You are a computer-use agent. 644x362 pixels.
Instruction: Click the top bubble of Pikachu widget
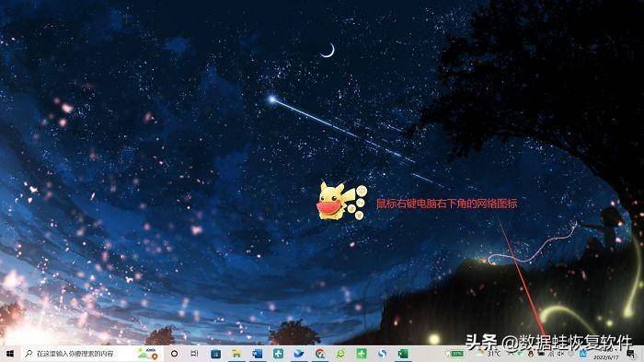coord(362,191)
